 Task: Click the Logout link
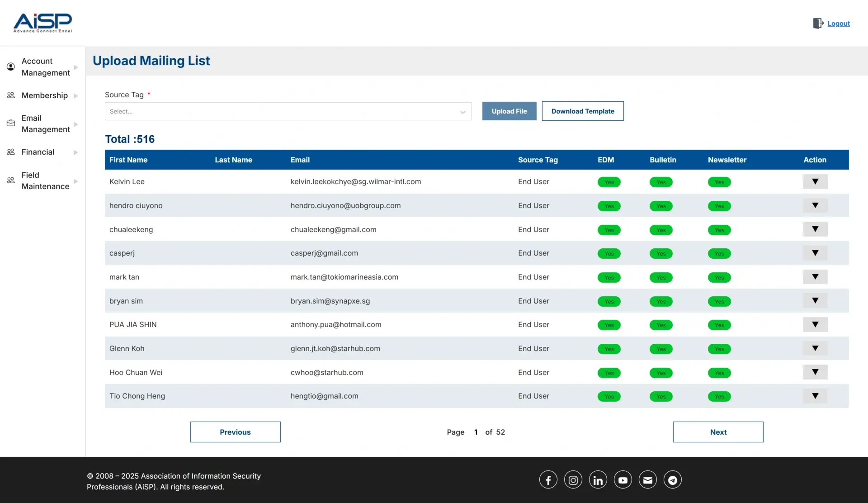pos(838,24)
